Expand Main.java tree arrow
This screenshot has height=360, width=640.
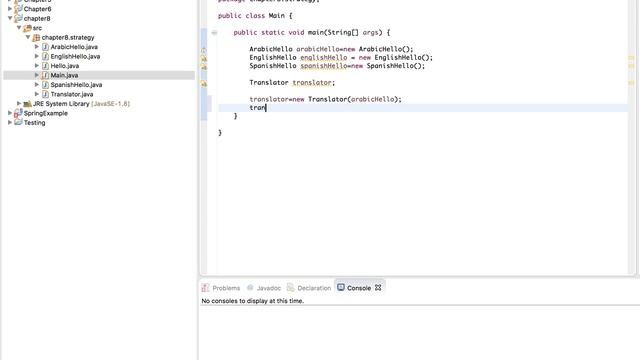(x=37, y=75)
